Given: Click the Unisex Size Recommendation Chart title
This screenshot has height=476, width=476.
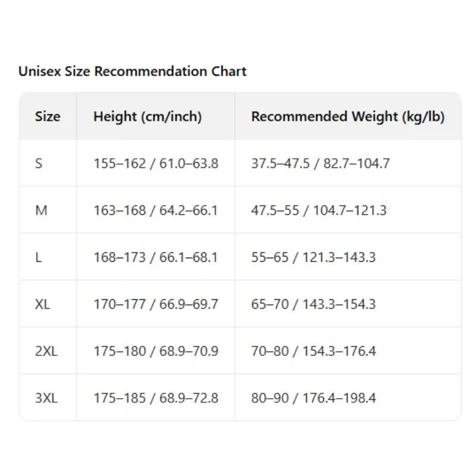Looking at the screenshot, I should pyautogui.click(x=132, y=71).
